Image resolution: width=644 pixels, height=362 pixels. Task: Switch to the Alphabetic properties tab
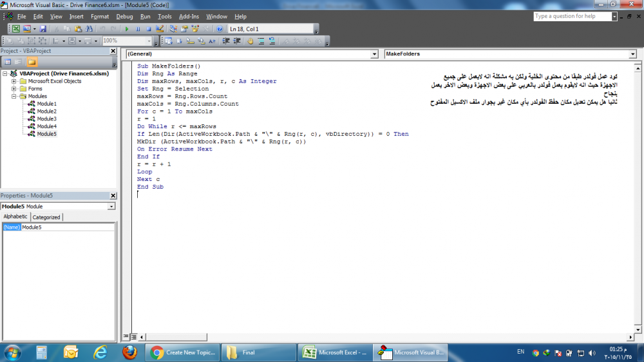point(15,216)
